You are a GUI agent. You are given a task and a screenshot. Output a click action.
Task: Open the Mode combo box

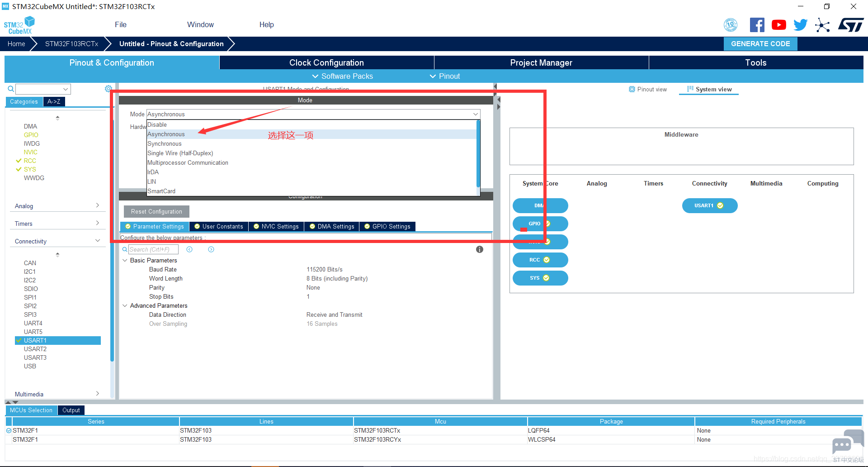click(313, 114)
